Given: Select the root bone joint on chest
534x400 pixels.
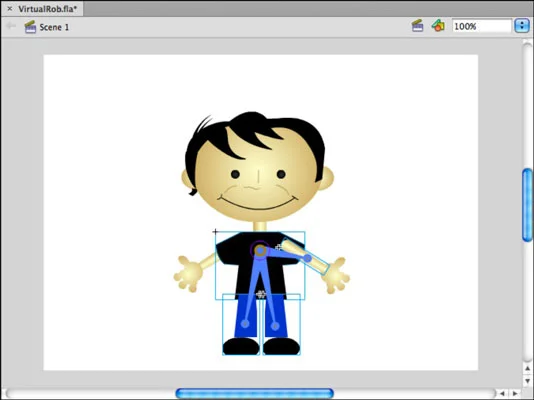Looking at the screenshot, I should pyautogui.click(x=260, y=251).
